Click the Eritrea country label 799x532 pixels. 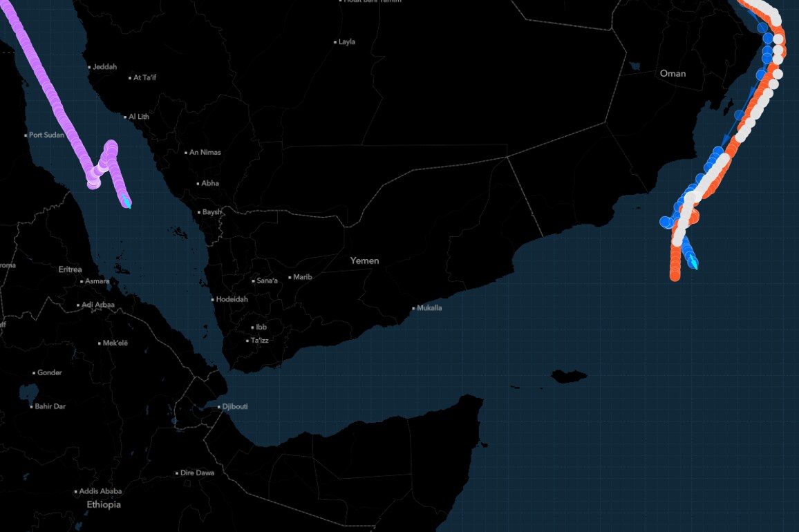pos(70,269)
